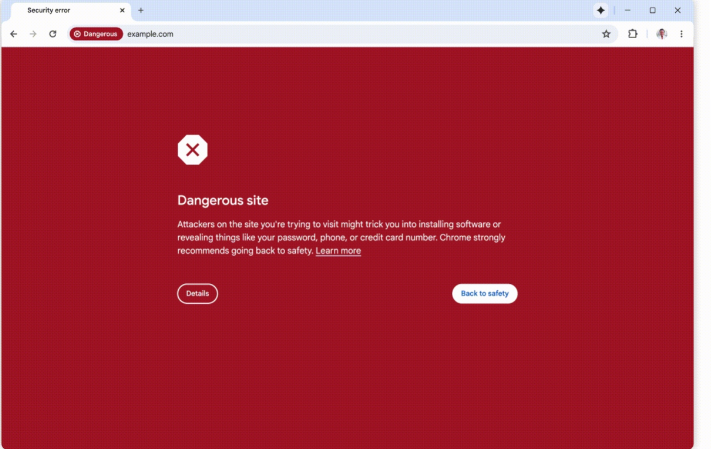This screenshot has height=449, width=723.
Task: Open a new tab with plus button
Action: pos(141,10)
